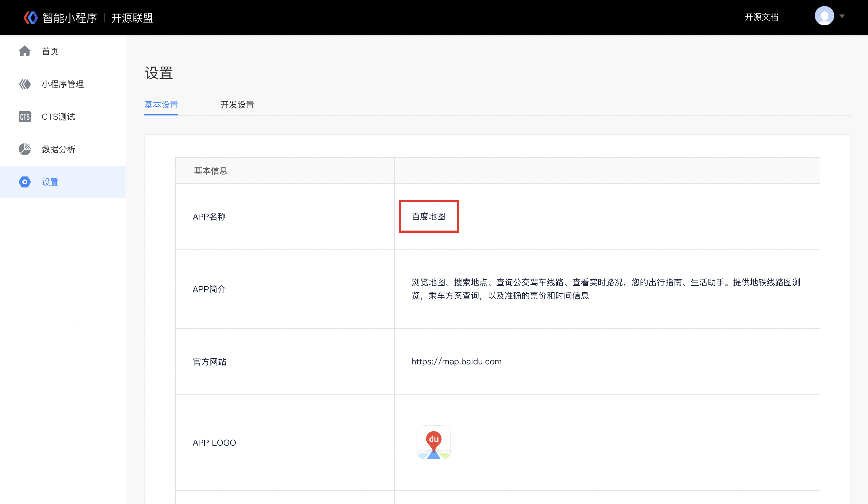Open the 小程序管理 menu item
The width and height of the screenshot is (868, 504).
point(63,84)
